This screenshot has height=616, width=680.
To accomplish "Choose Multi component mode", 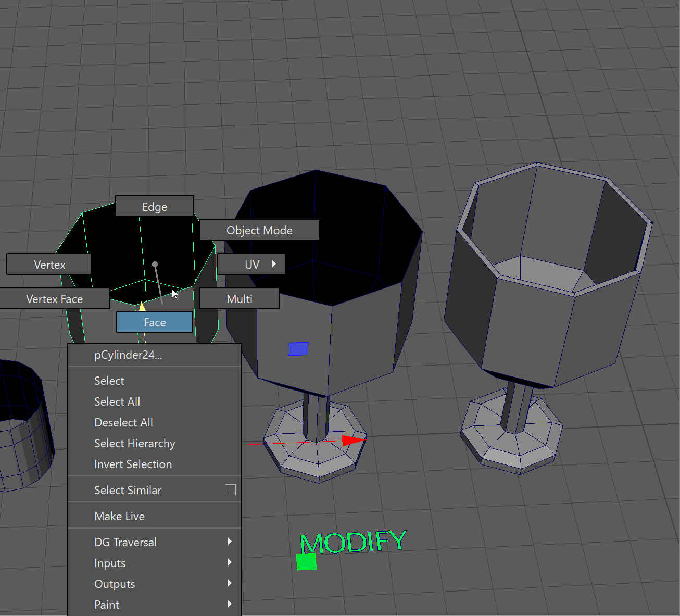I will pyautogui.click(x=239, y=299).
